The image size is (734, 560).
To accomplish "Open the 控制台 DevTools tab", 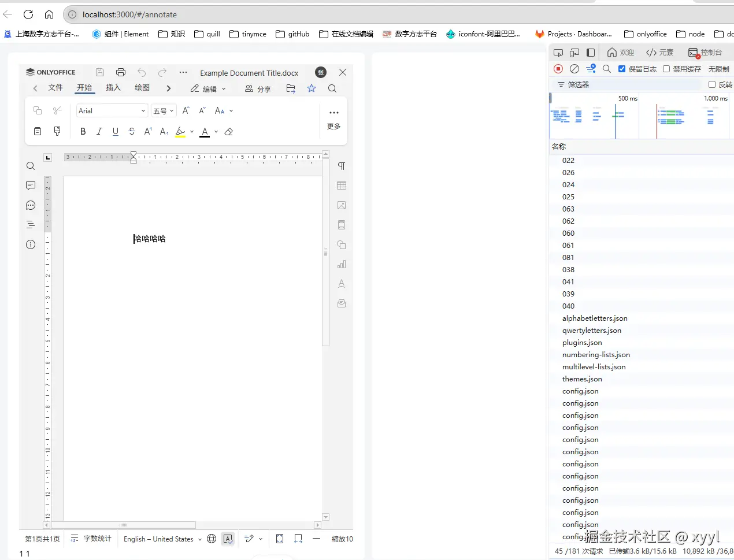I will pos(705,53).
